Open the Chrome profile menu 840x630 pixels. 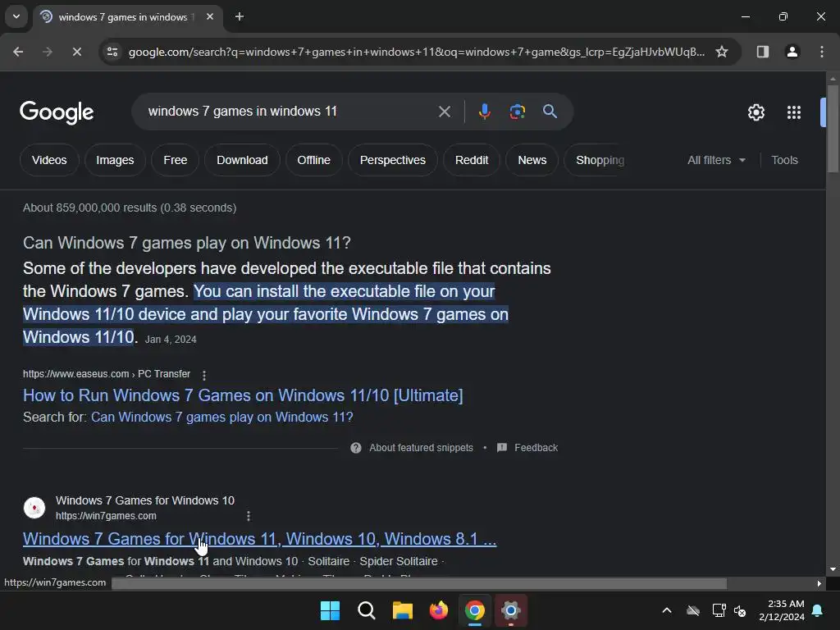pos(792,52)
